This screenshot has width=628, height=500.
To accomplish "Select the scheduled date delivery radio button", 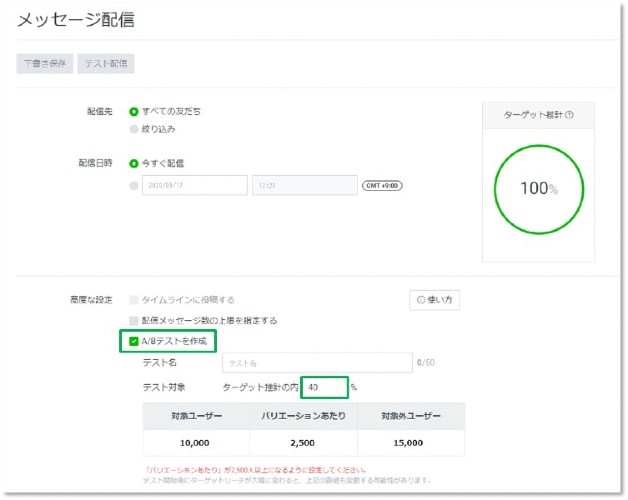I will click(134, 185).
